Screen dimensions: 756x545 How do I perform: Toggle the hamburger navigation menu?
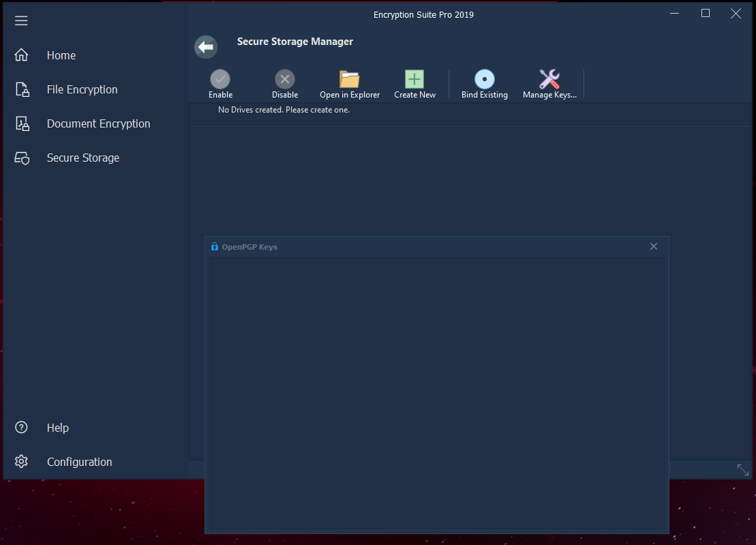click(x=21, y=20)
